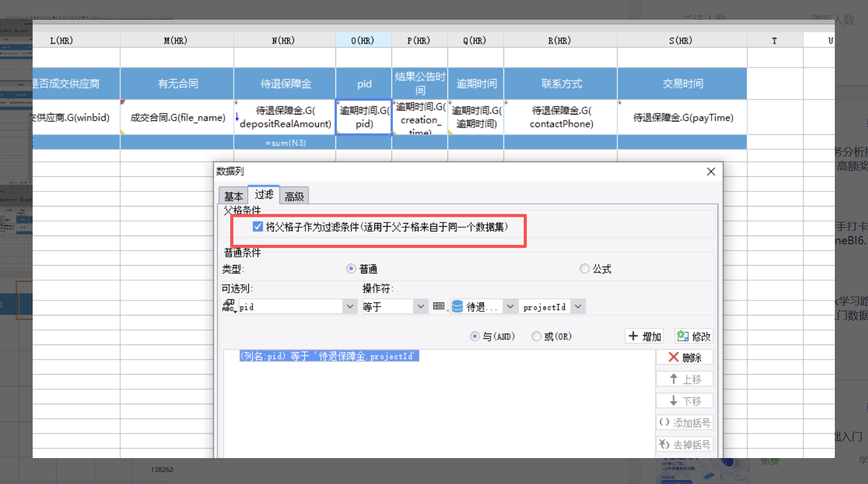The width and height of the screenshot is (868, 484).
Task: Select column header Q(HR)
Action: point(475,40)
